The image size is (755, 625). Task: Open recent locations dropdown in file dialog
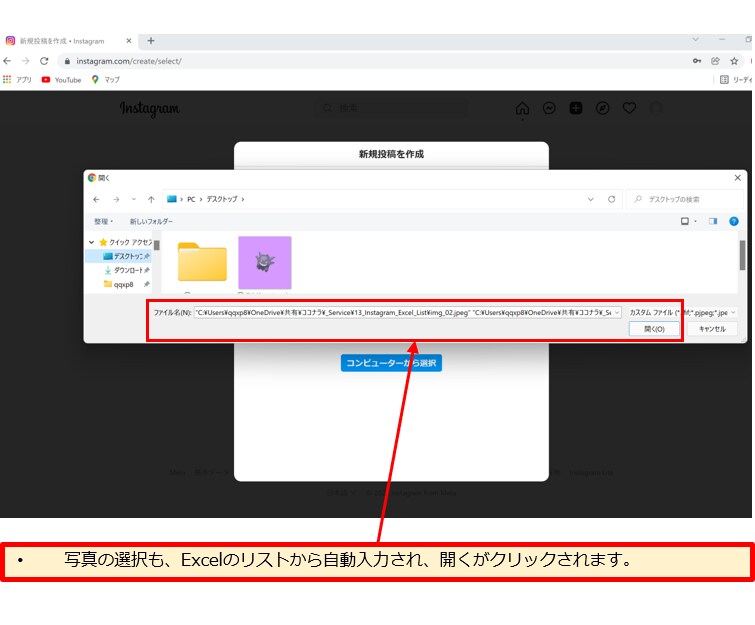tap(134, 199)
